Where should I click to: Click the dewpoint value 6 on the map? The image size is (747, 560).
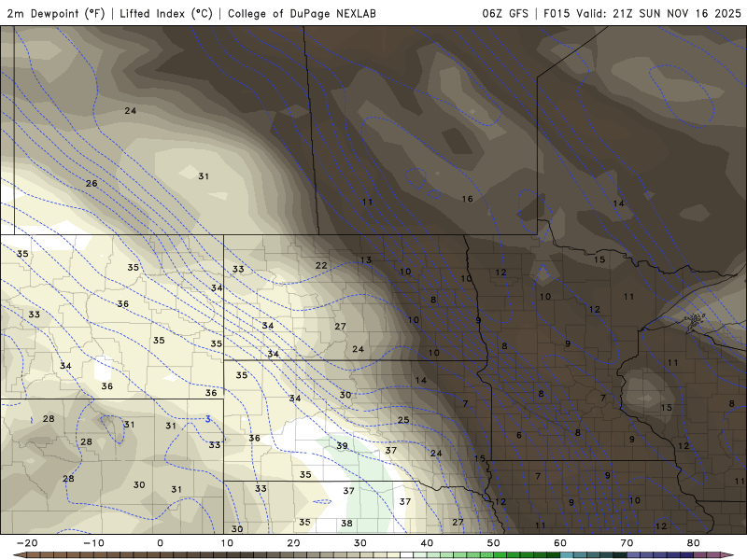(519, 435)
